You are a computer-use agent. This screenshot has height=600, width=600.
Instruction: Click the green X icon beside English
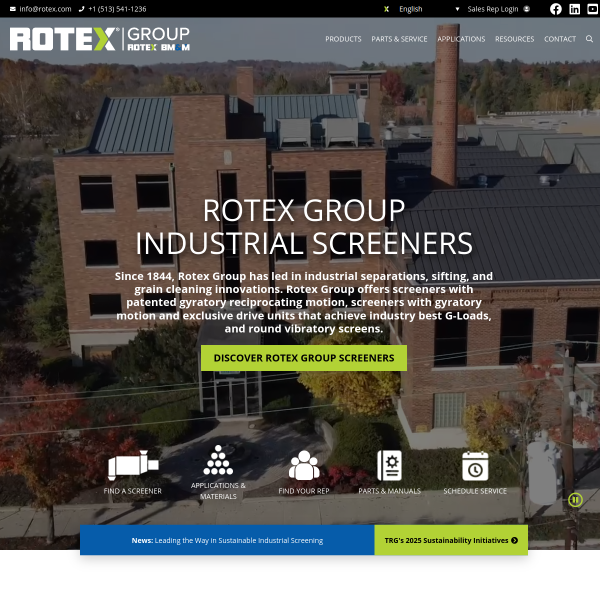click(386, 9)
